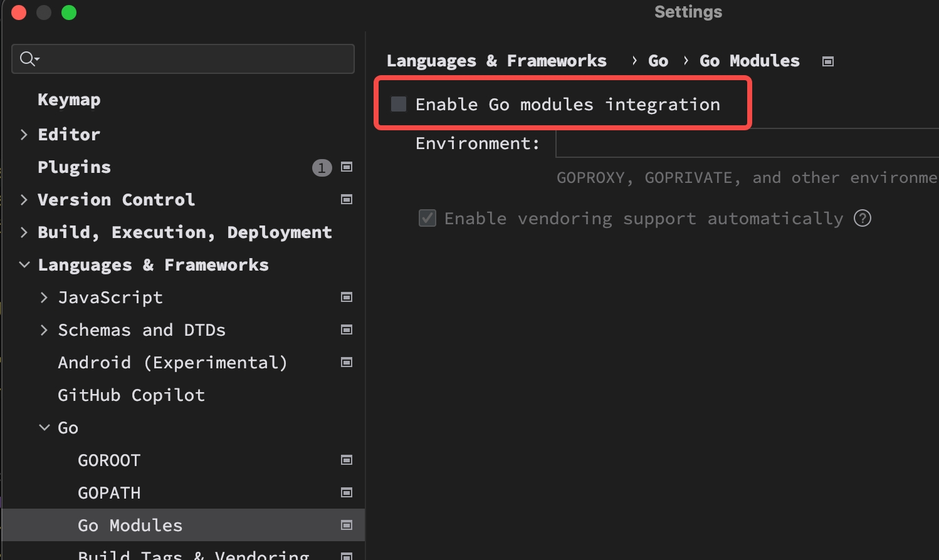Select Go in the breadcrumb path
Viewport: 939px width, 560px height.
click(x=658, y=60)
